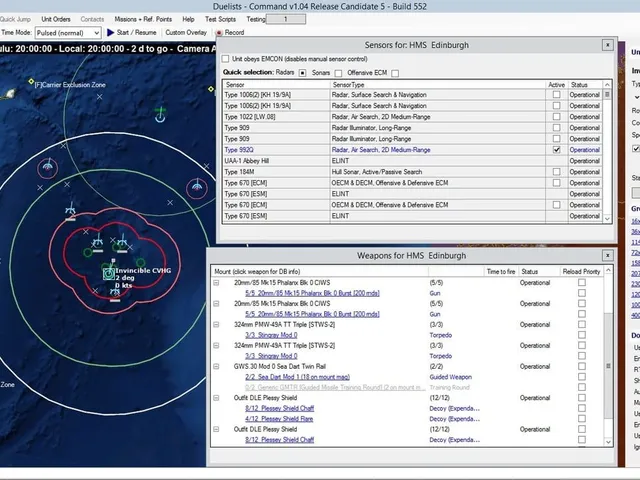Select aircraft icon inside right pink circle

(197, 186)
